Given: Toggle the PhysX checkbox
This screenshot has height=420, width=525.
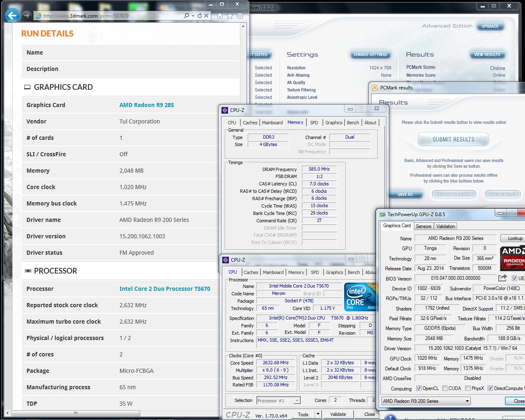Looking at the screenshot, I should point(467,388).
